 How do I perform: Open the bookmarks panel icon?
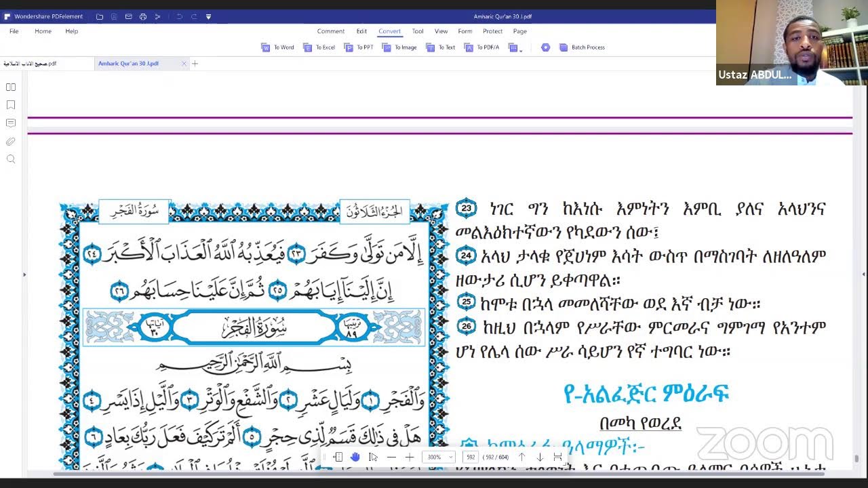(11, 105)
